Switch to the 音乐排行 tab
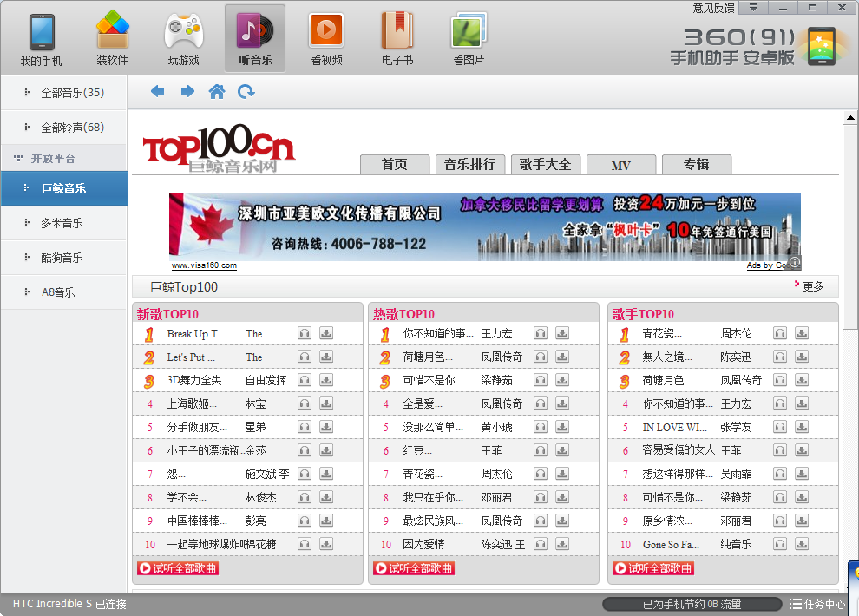This screenshot has width=859, height=616. click(469, 164)
